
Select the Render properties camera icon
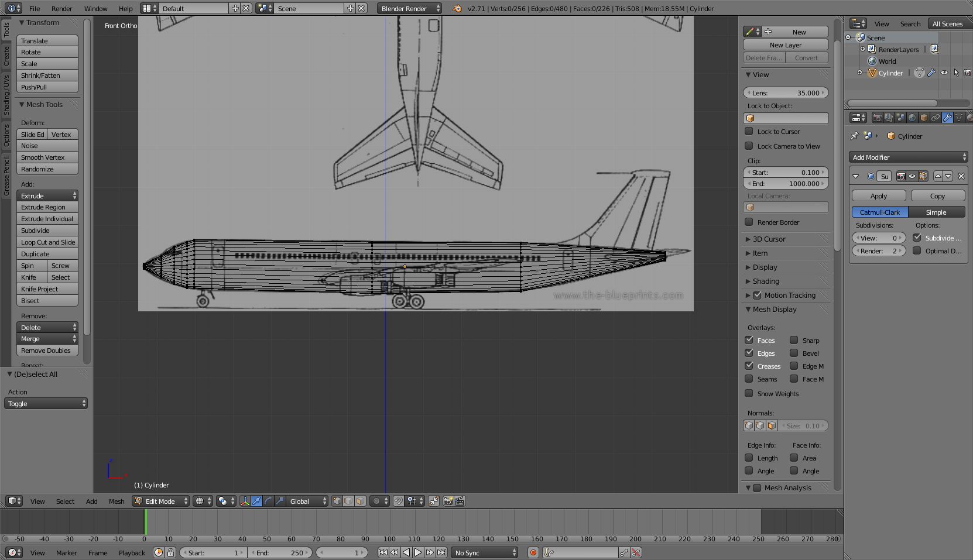click(x=877, y=118)
